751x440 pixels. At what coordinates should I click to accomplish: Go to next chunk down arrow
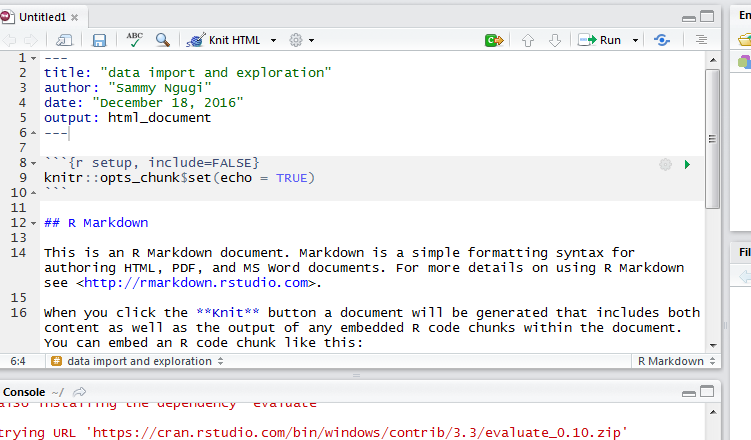pyautogui.click(x=555, y=41)
